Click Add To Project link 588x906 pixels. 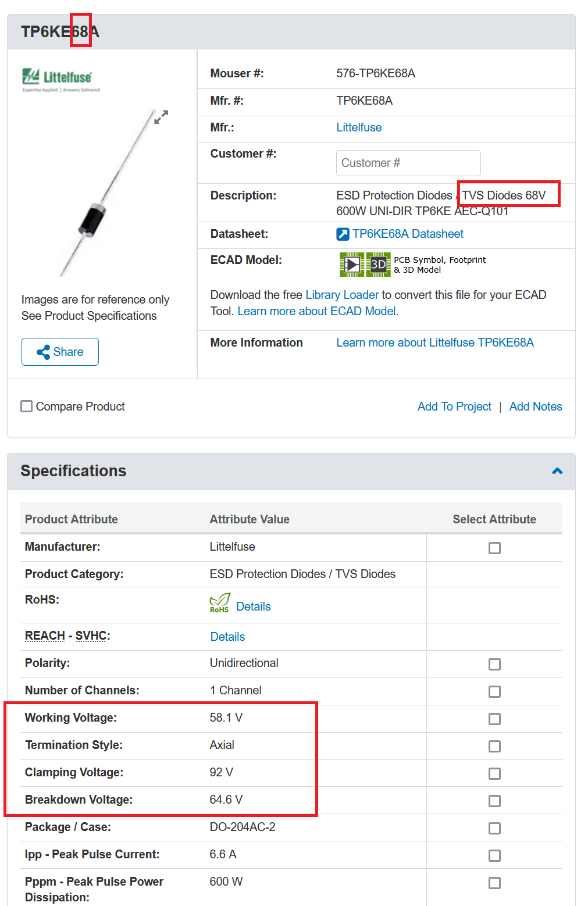click(x=454, y=406)
